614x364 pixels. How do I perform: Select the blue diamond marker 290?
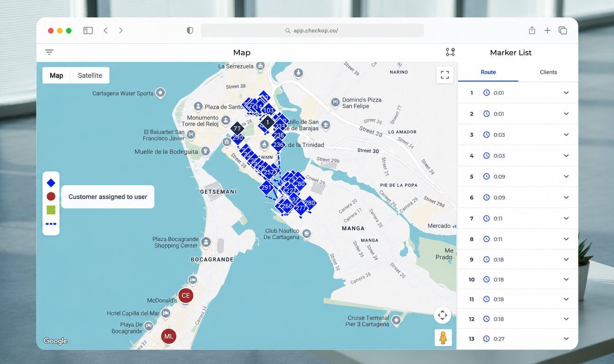tap(238, 137)
